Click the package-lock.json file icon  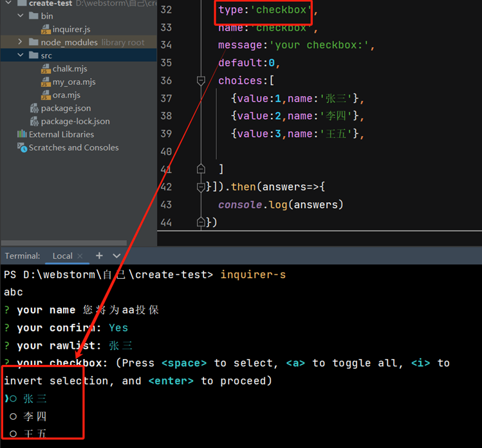(x=34, y=122)
